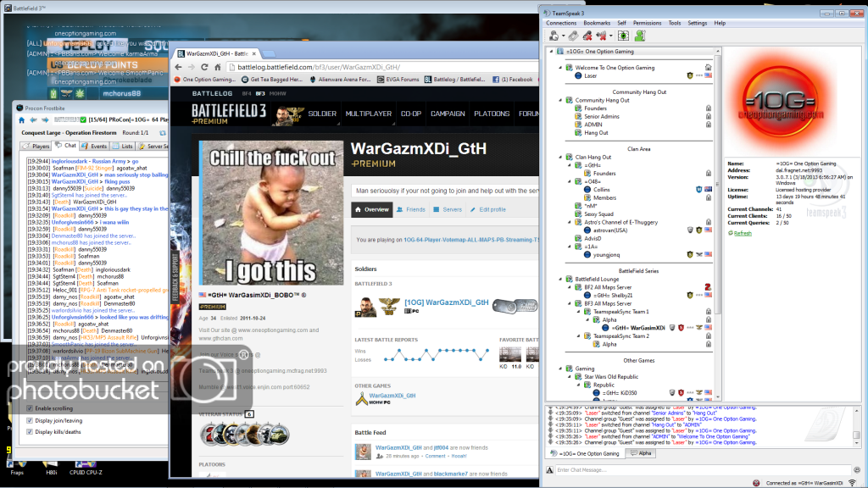Switch to the Alpha chat tab

tap(640, 453)
